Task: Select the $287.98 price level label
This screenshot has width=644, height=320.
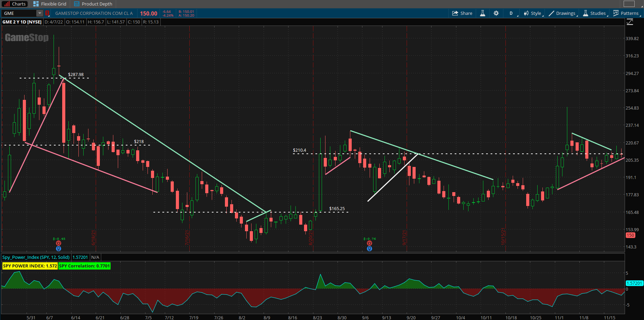Action: click(76, 75)
